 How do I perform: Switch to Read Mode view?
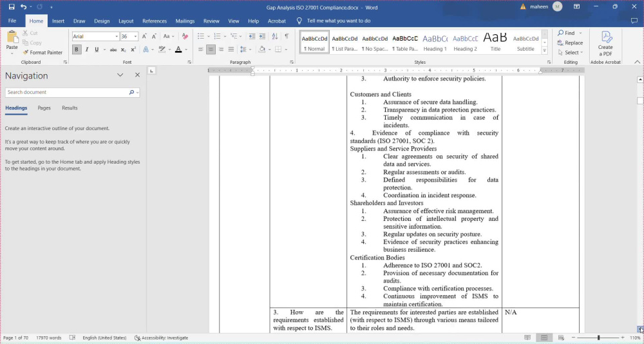(x=527, y=338)
